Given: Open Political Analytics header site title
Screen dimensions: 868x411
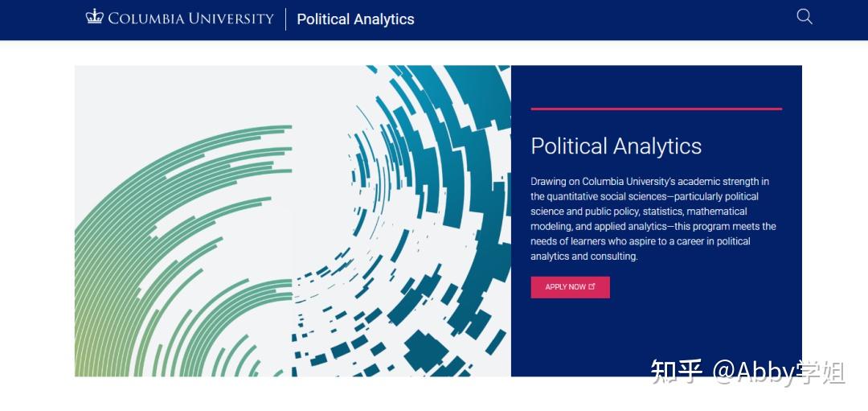Looking at the screenshot, I should [355, 19].
